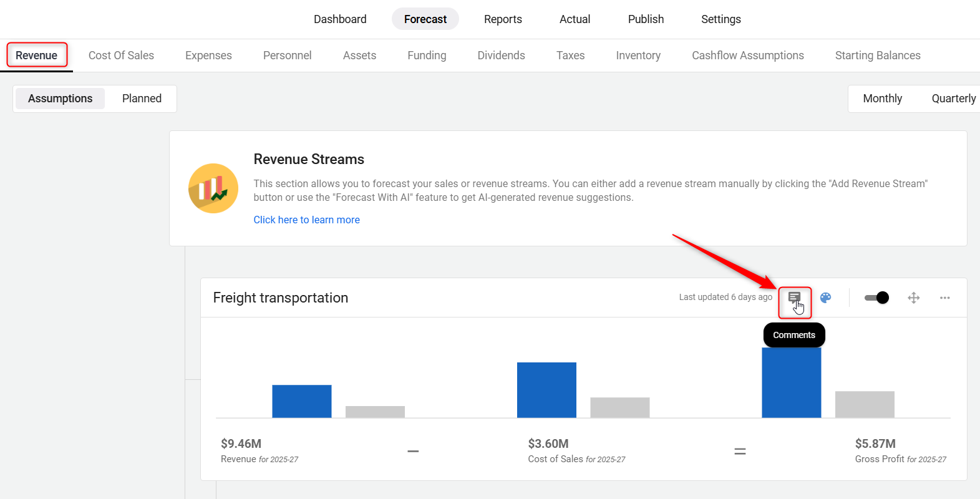Image resolution: width=980 pixels, height=499 pixels.
Task: Click the color palette icon
Action: pos(825,298)
